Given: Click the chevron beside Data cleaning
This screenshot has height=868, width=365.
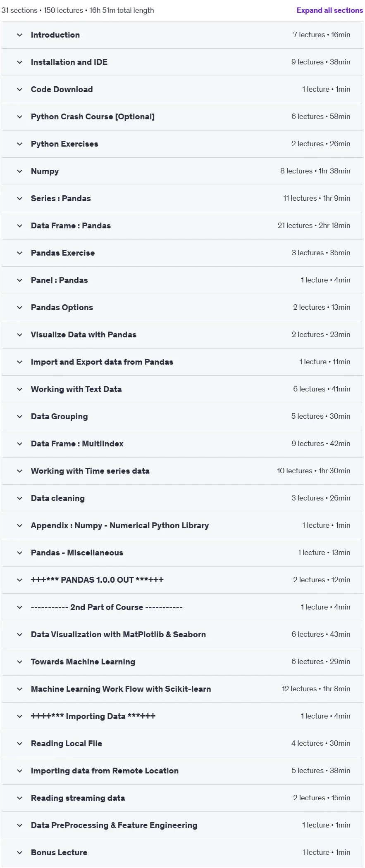Looking at the screenshot, I should click(19, 498).
